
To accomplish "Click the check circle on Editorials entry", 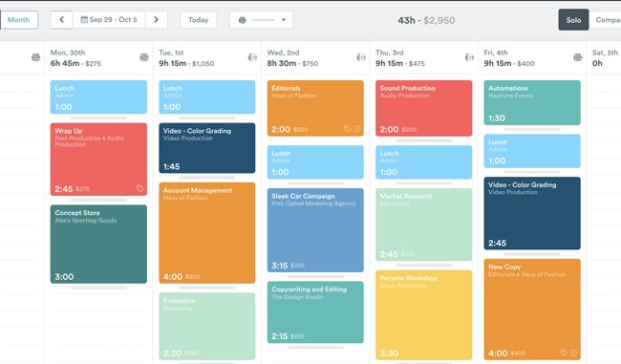I will click(x=357, y=129).
